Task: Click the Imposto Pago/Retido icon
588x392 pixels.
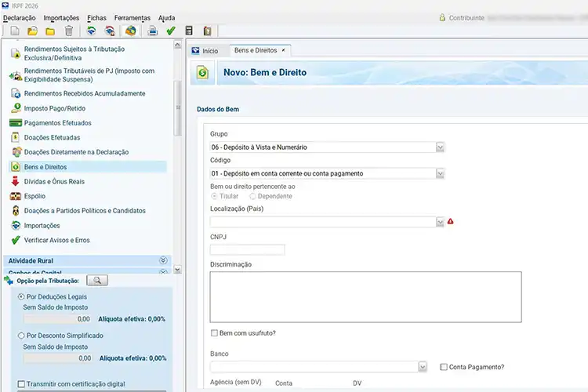Action: [x=16, y=108]
